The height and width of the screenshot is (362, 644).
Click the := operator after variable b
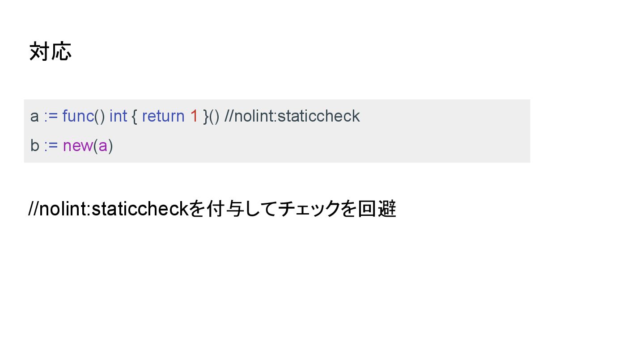(x=51, y=146)
